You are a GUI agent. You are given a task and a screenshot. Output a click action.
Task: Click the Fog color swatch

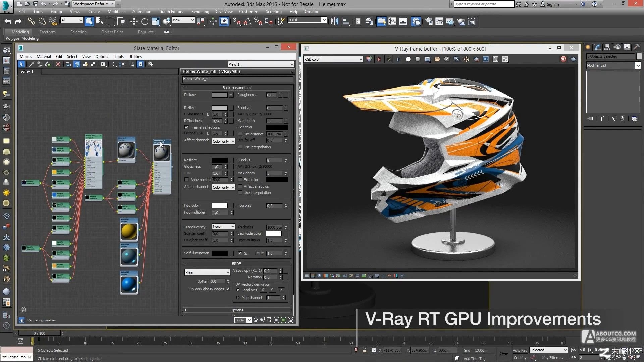tap(220, 206)
